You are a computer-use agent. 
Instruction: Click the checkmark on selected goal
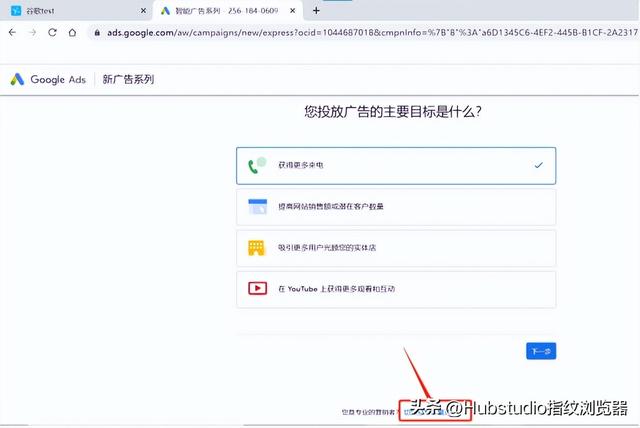(x=539, y=165)
